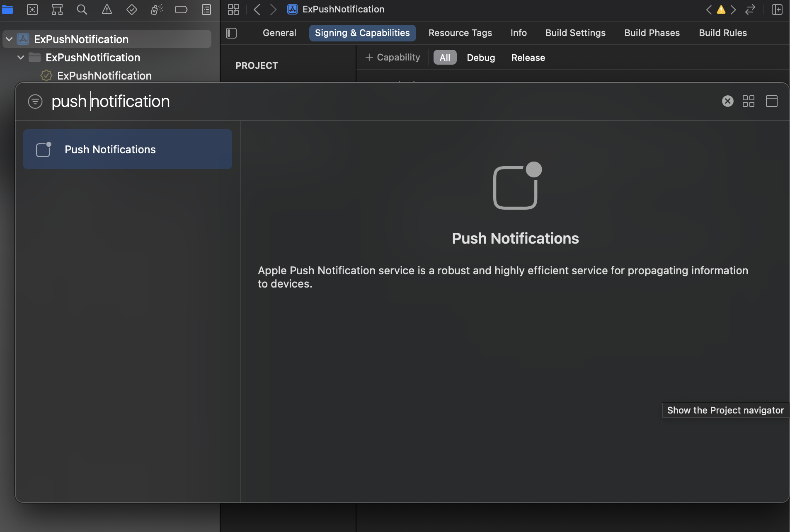Screen dimensions: 790x532
Task: Select the All configurations filter
Action: pyautogui.click(x=445, y=57)
